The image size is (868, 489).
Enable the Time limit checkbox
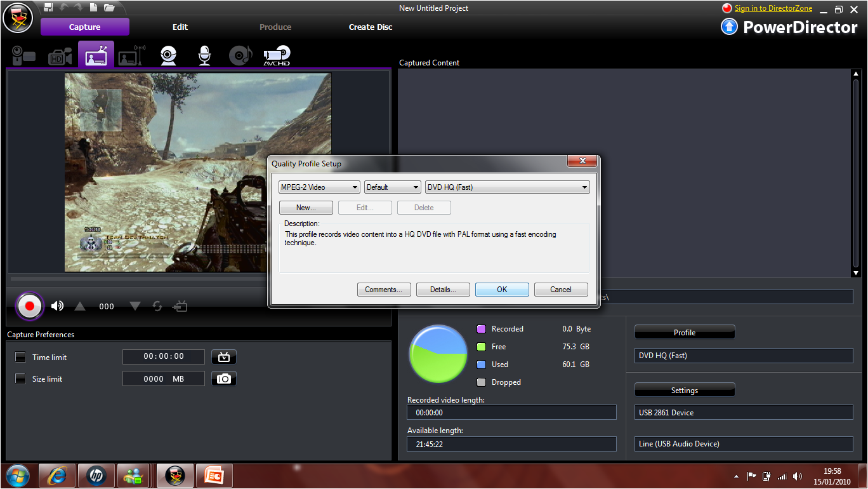click(x=20, y=357)
